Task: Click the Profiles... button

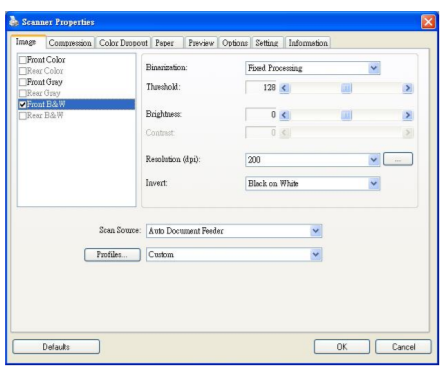Action: (x=112, y=255)
